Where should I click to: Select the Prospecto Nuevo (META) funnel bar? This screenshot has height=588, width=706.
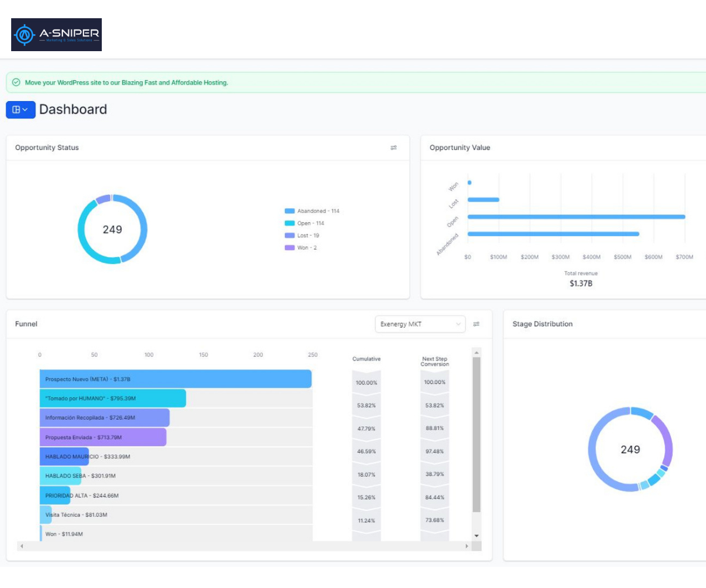click(x=175, y=379)
